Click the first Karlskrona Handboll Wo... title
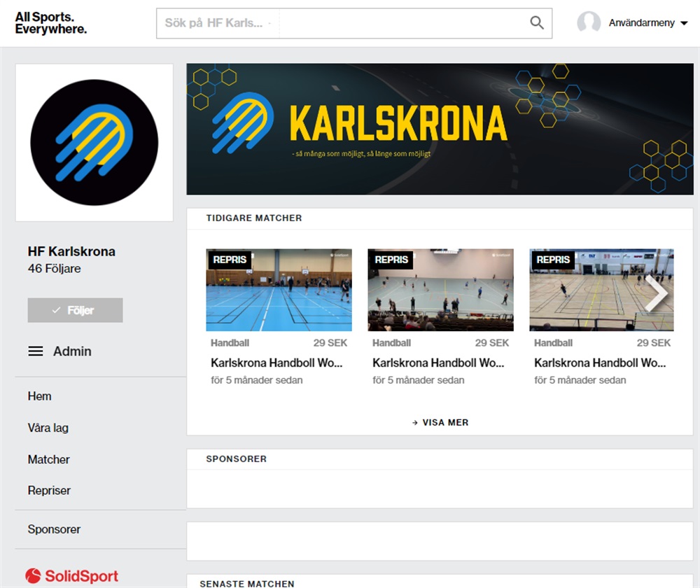 (x=276, y=363)
